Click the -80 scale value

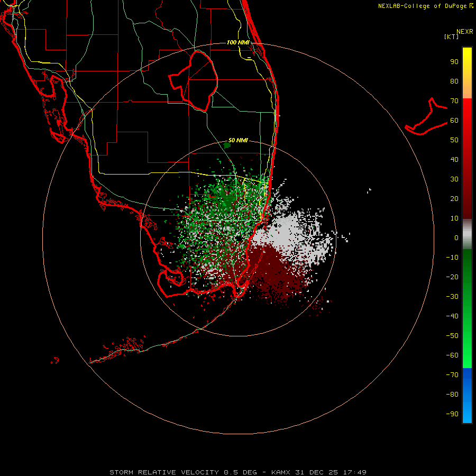[x=452, y=395]
